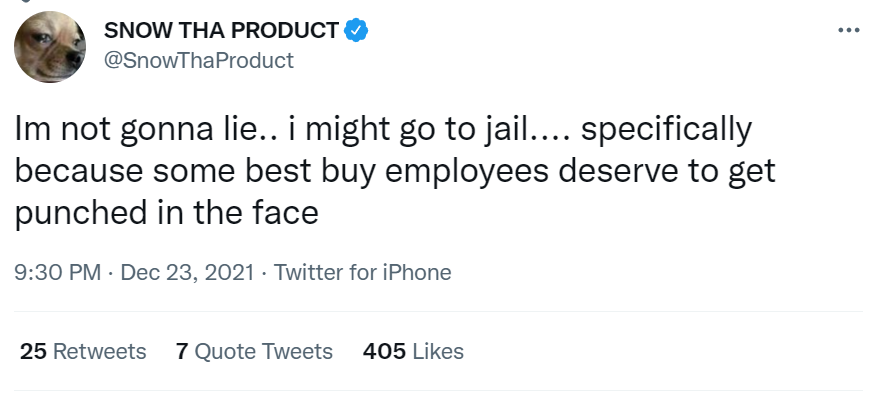Click the 7 quote tweet count number
884x399 pixels.
coord(182,351)
